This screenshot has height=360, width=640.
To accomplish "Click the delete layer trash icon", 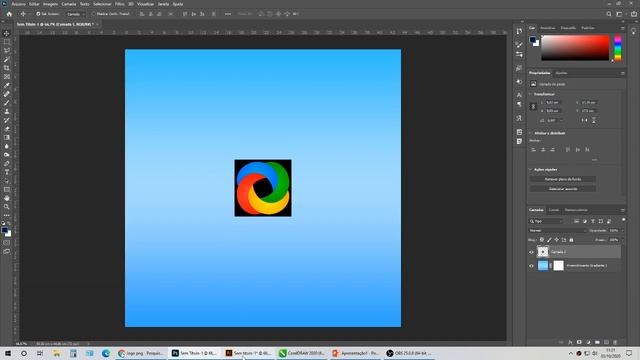I will pos(615,342).
